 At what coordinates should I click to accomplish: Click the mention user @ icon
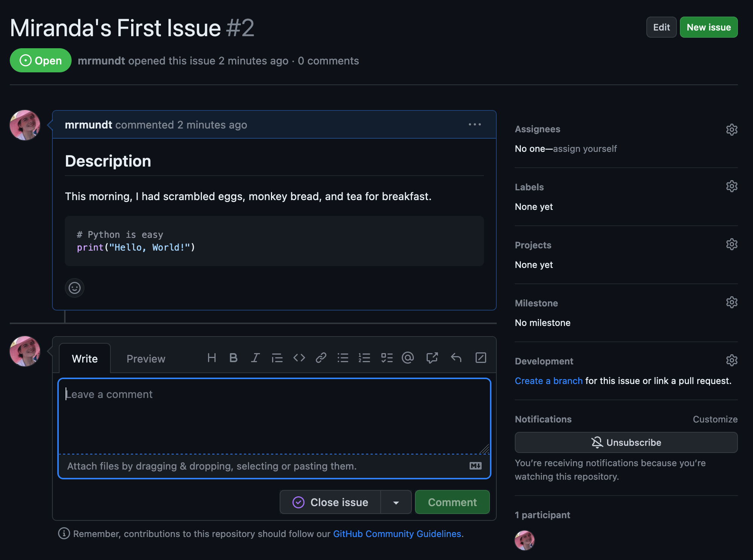[408, 358]
